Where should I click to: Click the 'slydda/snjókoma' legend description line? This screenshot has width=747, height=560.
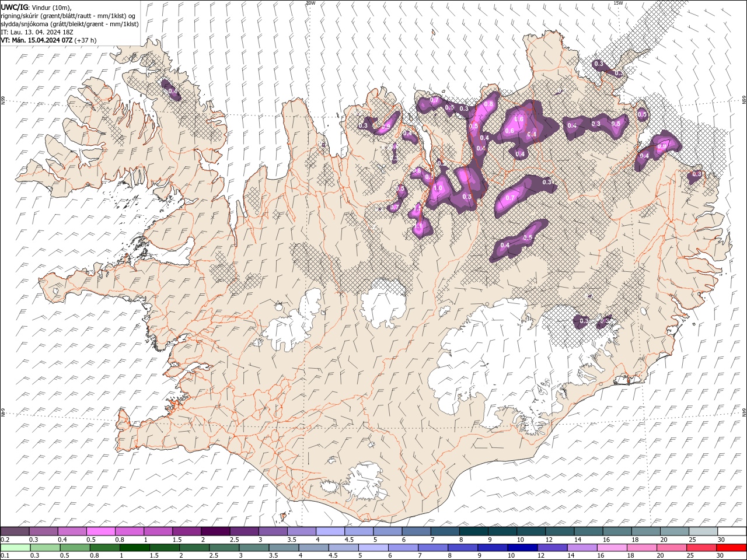pyautogui.click(x=69, y=24)
